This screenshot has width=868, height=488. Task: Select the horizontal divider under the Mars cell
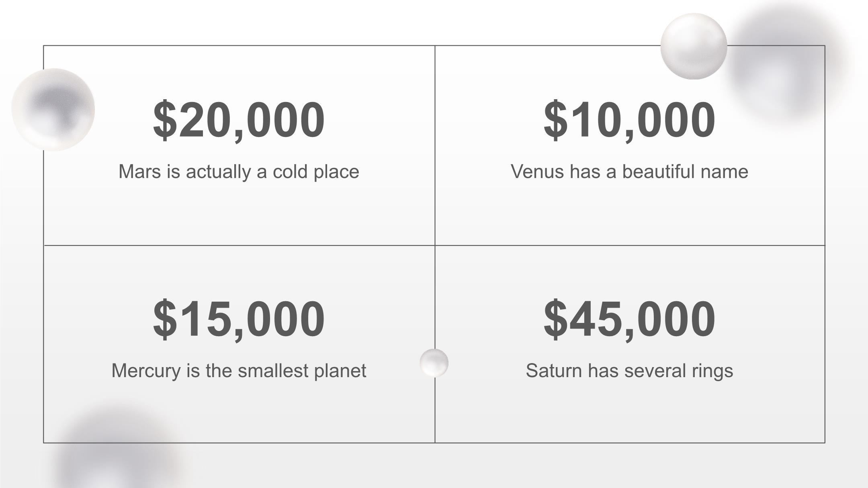pos(239,245)
